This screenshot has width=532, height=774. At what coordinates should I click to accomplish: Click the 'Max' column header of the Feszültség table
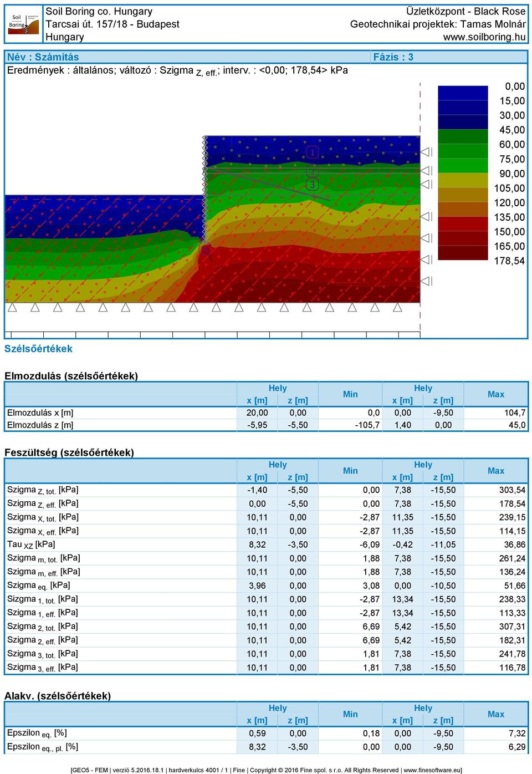496,471
